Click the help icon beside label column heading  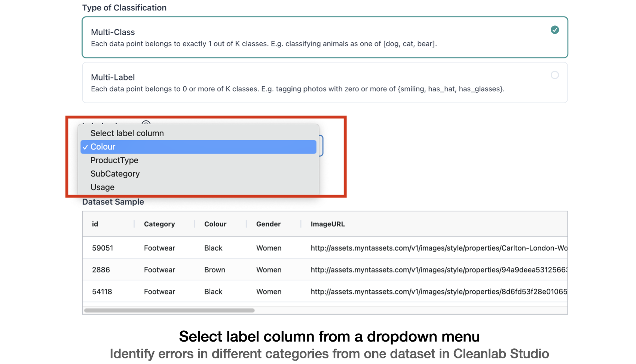point(146,123)
